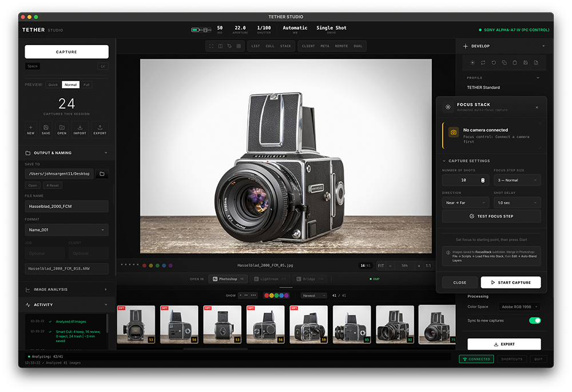
Task: Open Shot Delay 1.0 sec dropdown
Action: (x=517, y=203)
